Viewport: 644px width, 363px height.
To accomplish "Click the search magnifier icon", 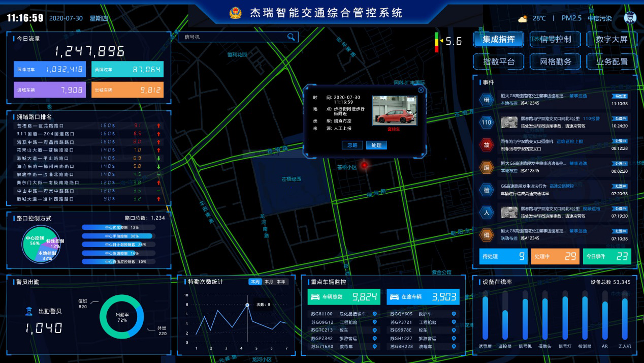I will [x=291, y=37].
